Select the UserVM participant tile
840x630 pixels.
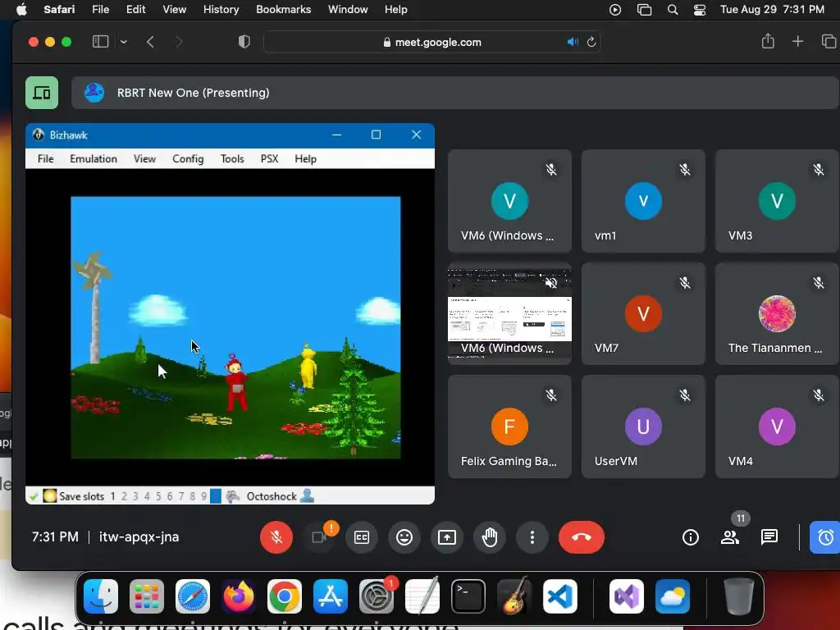pyautogui.click(x=643, y=427)
